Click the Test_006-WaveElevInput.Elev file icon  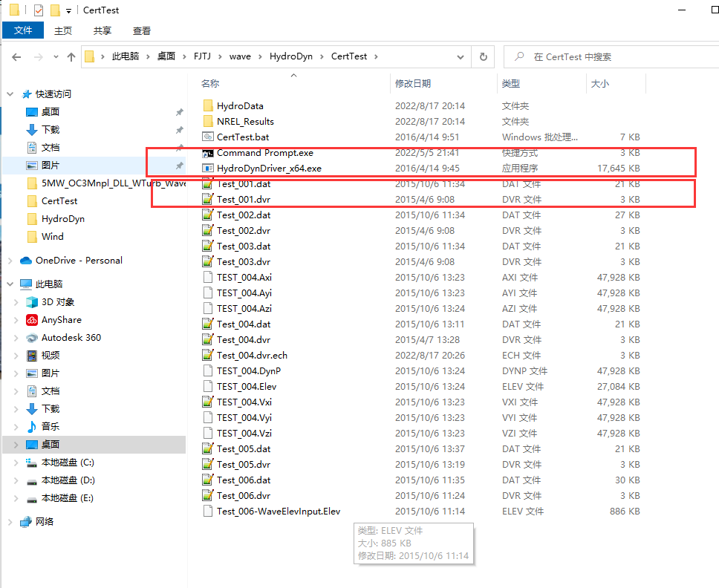click(x=208, y=511)
